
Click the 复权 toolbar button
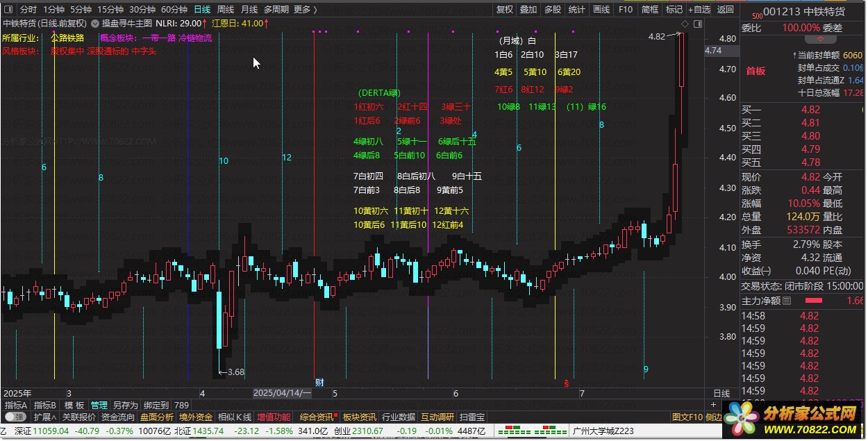coord(505,10)
